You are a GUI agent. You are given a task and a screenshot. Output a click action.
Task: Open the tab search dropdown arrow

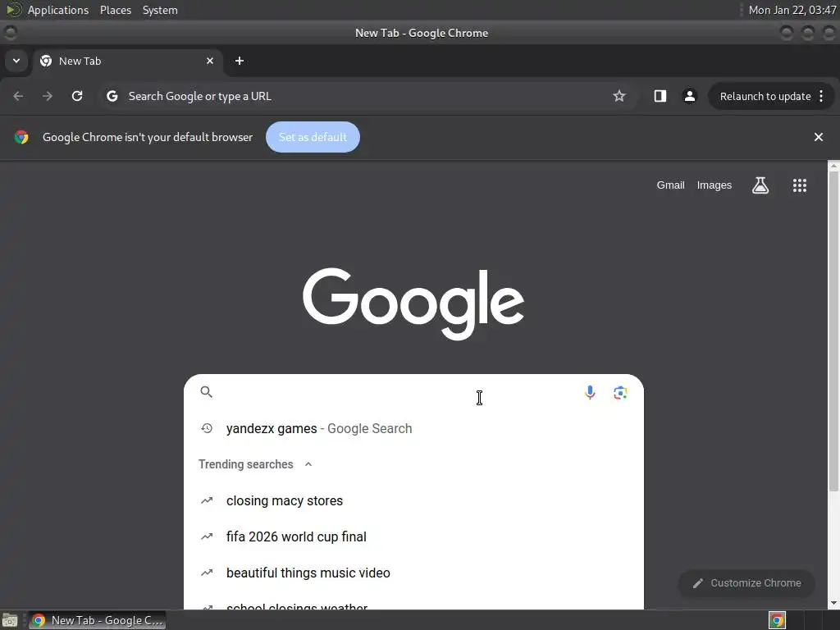click(x=16, y=61)
